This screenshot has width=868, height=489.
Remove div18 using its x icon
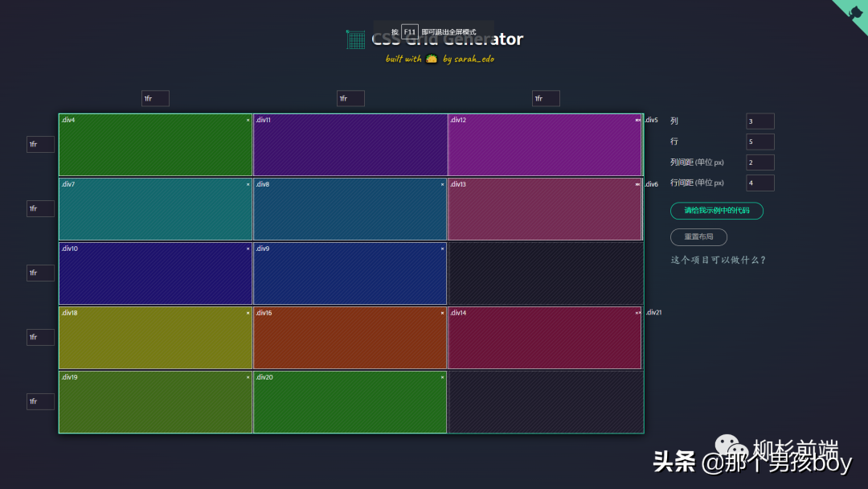coord(248,313)
